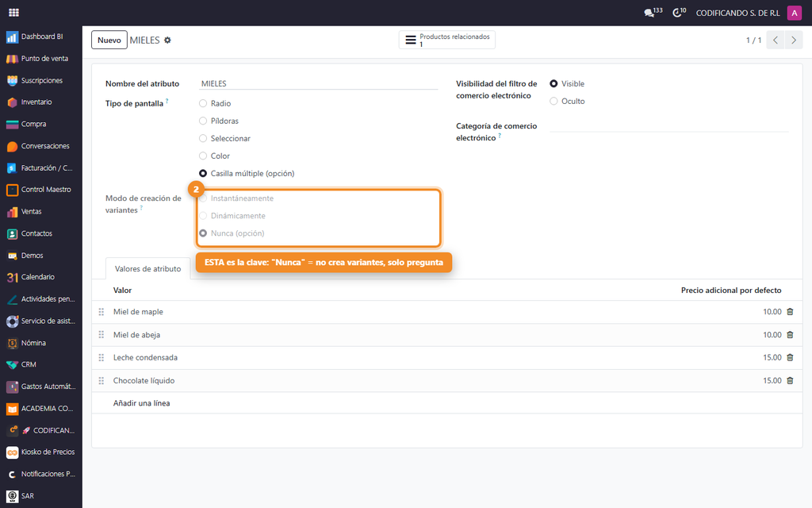The height and width of the screenshot is (508, 812).
Task: Edit the Nombre del atributo field
Action: pyautogui.click(x=319, y=83)
